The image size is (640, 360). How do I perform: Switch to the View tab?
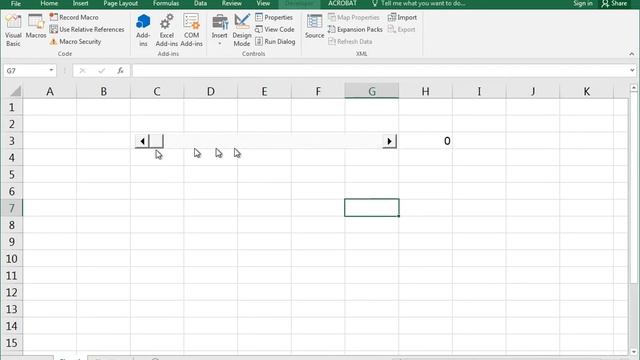tap(263, 3)
